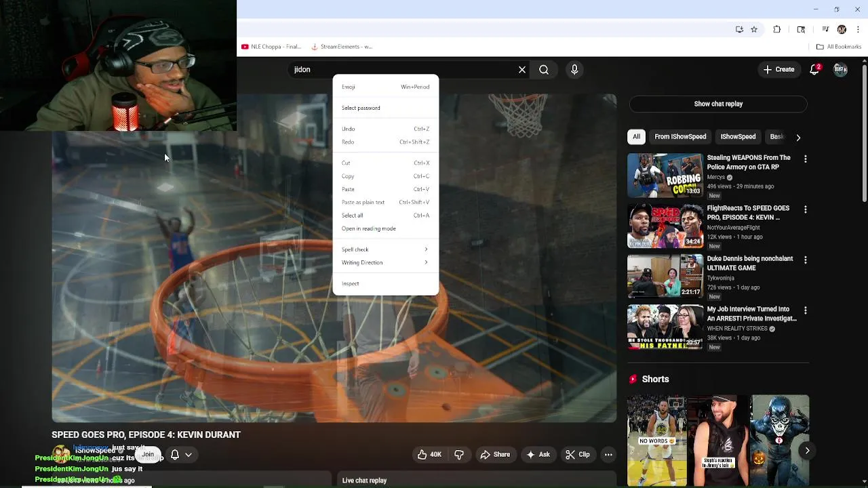
Task: Show next Shorts with the arrow button
Action: (x=807, y=450)
